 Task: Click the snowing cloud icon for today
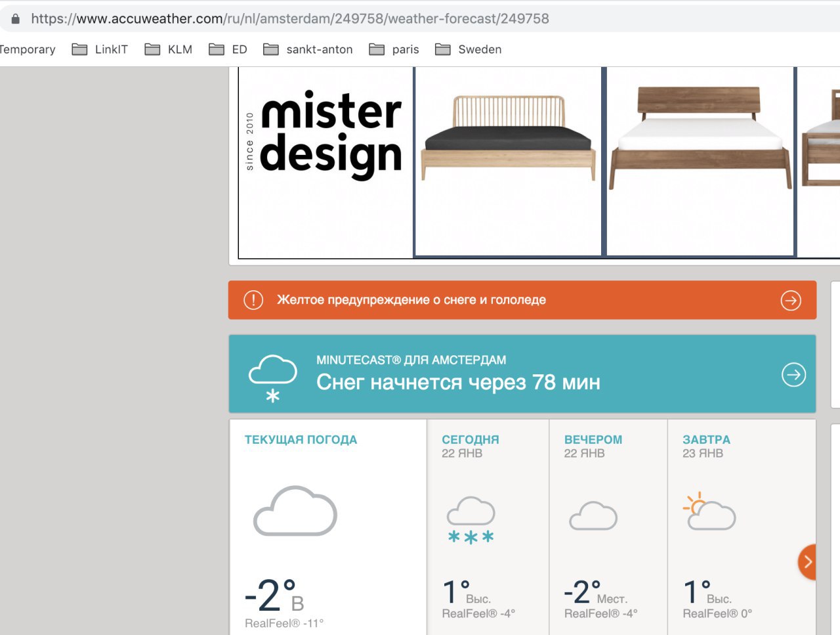[471, 520]
